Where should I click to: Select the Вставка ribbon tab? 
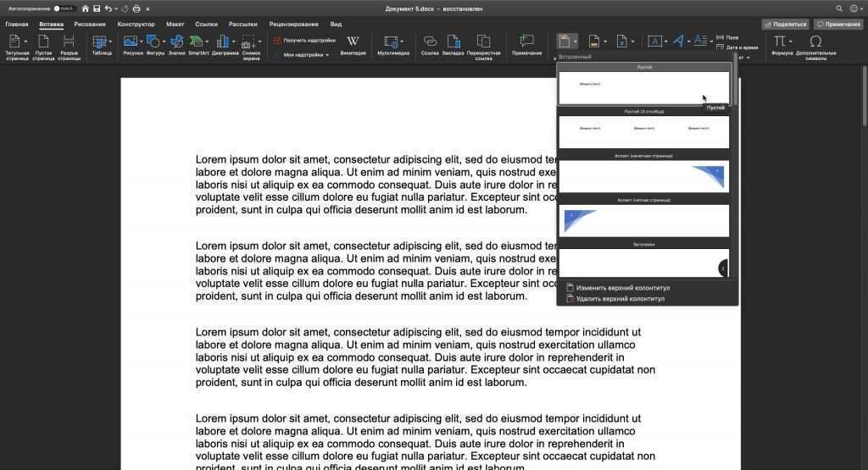(52, 25)
